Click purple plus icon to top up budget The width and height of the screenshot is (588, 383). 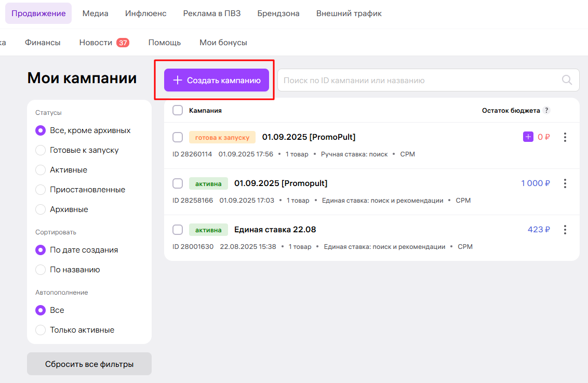528,137
